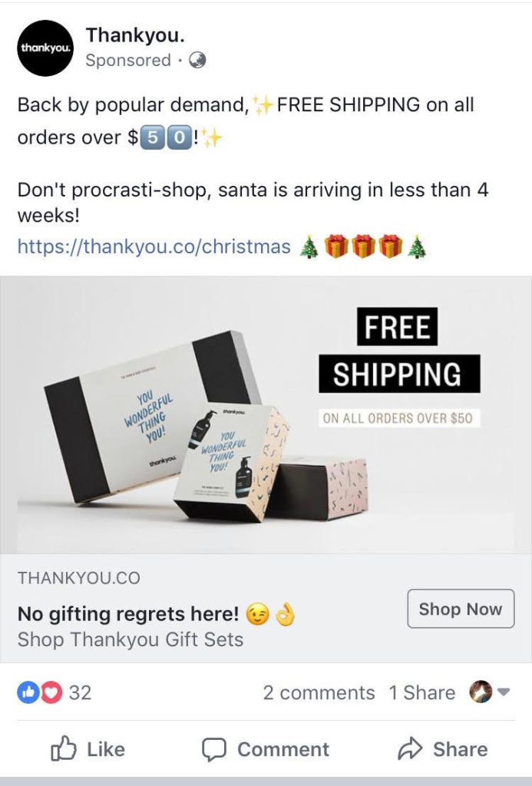Click the Shop Now button

coord(461,609)
